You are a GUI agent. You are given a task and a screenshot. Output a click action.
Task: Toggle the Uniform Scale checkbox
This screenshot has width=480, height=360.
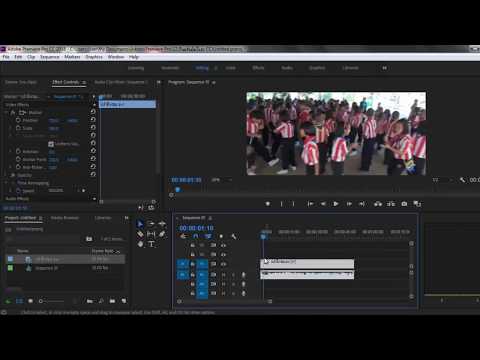pos(51,144)
